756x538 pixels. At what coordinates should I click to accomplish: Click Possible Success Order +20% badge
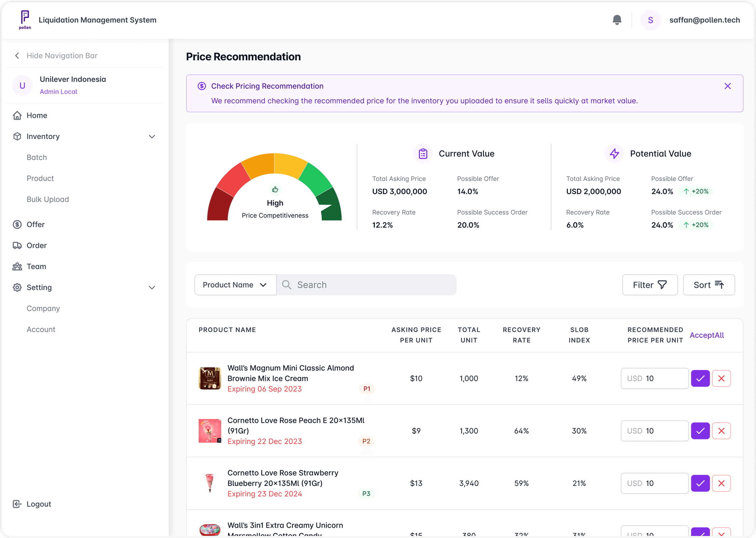(695, 225)
